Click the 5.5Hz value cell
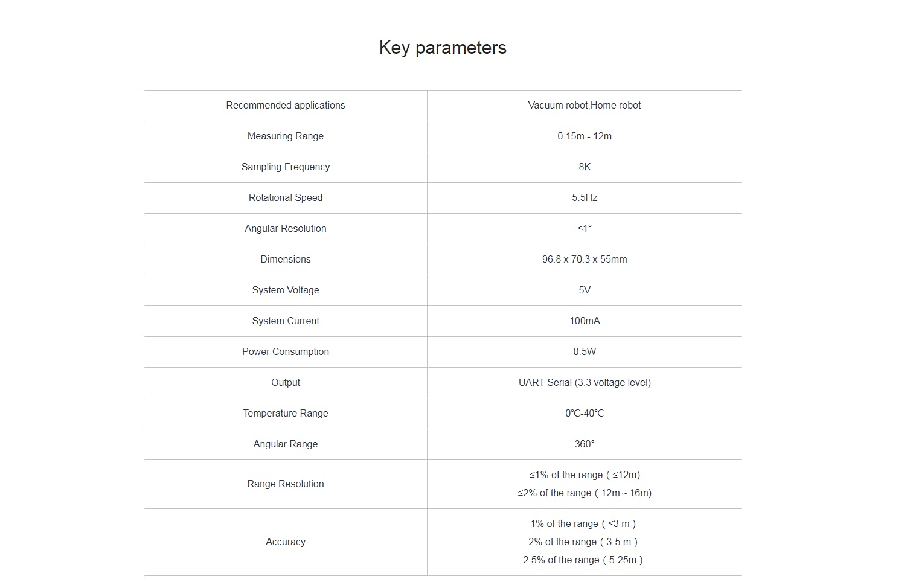This screenshot has height=588, width=910. click(x=585, y=197)
